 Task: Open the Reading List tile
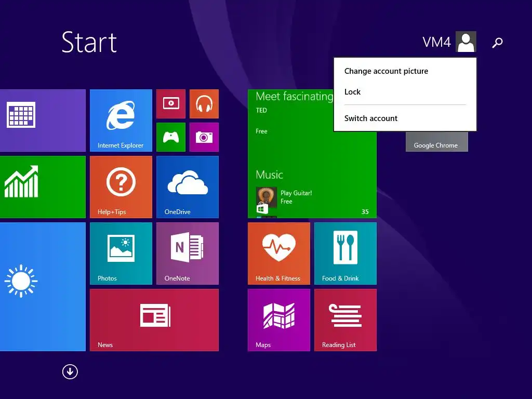point(345,320)
